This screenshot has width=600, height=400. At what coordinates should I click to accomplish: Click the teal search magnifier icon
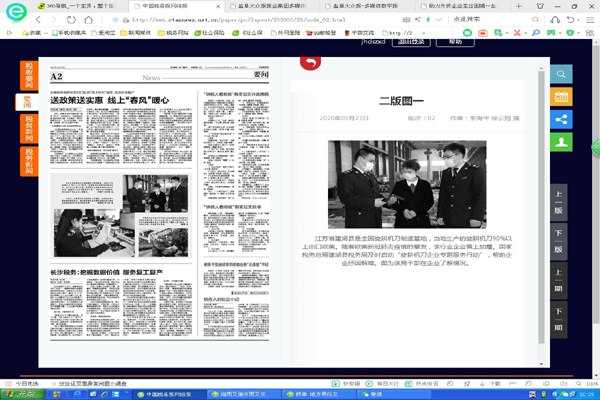(563, 75)
